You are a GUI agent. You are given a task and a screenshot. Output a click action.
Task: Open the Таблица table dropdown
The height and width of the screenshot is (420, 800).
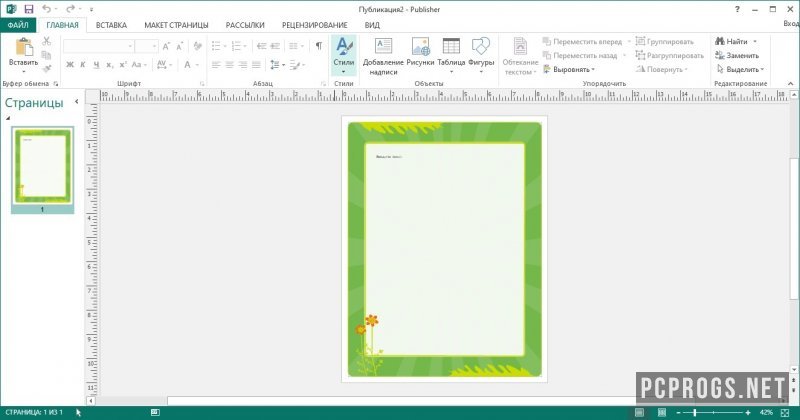tap(451, 56)
